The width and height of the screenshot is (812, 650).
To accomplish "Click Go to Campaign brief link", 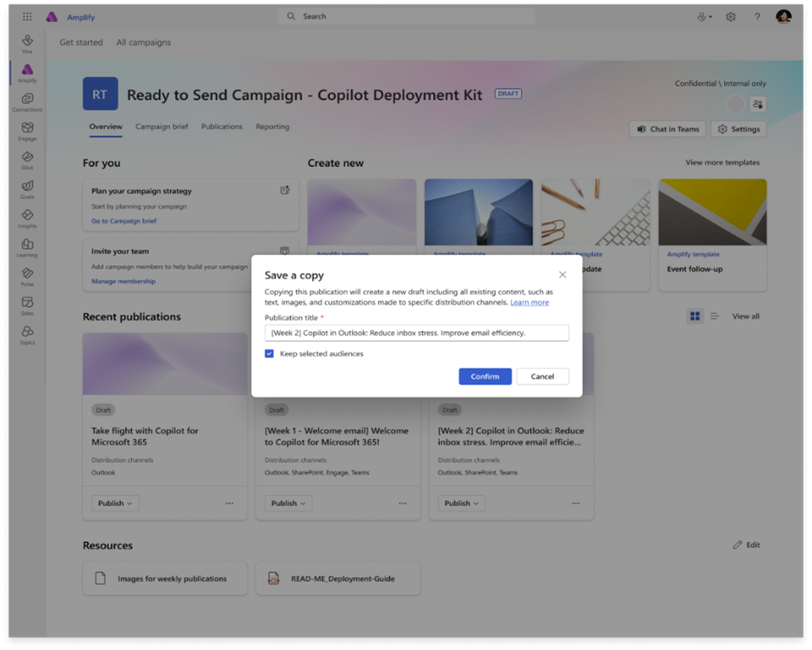I will click(x=124, y=221).
